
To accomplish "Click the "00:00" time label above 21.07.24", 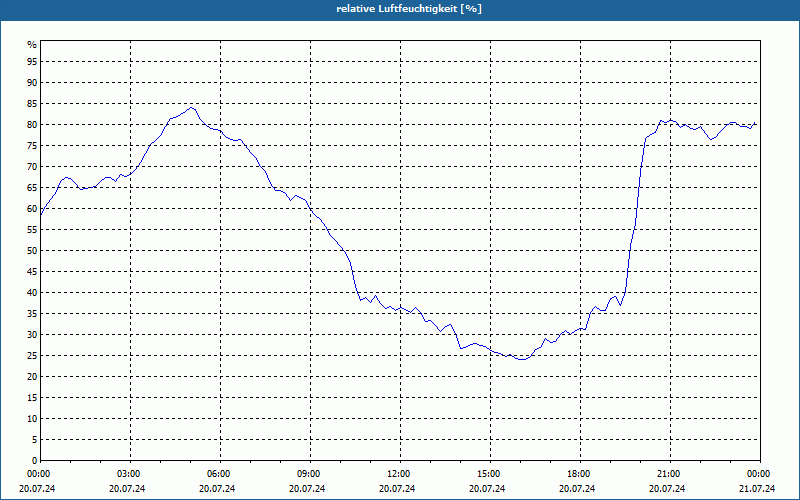I will (x=758, y=474).
